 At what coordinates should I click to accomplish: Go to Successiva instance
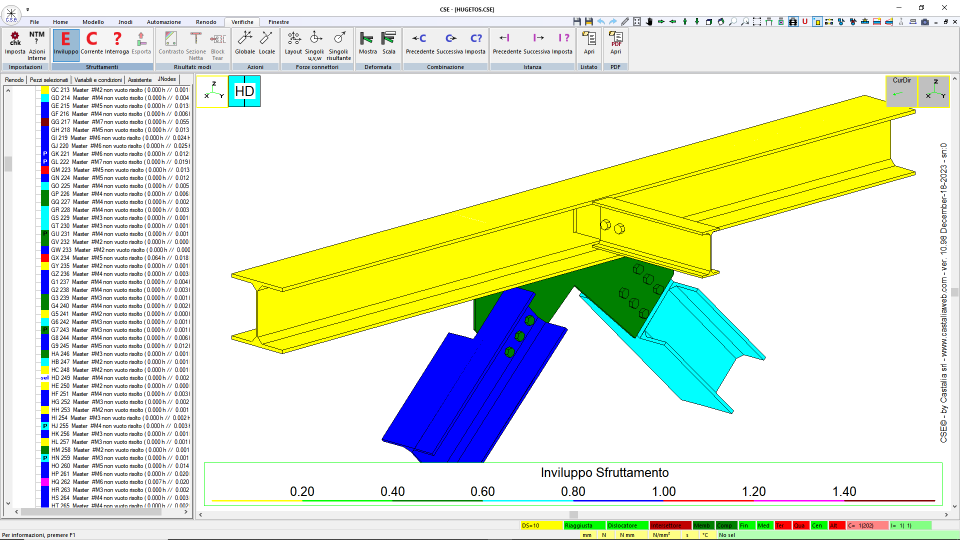click(537, 43)
